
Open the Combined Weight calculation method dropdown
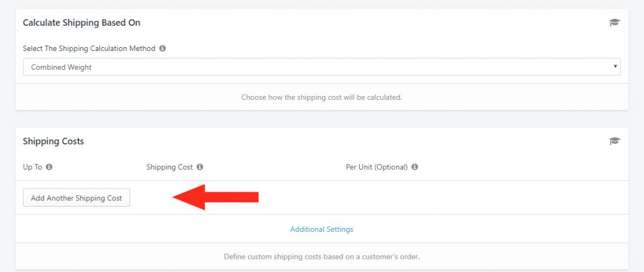(x=321, y=67)
